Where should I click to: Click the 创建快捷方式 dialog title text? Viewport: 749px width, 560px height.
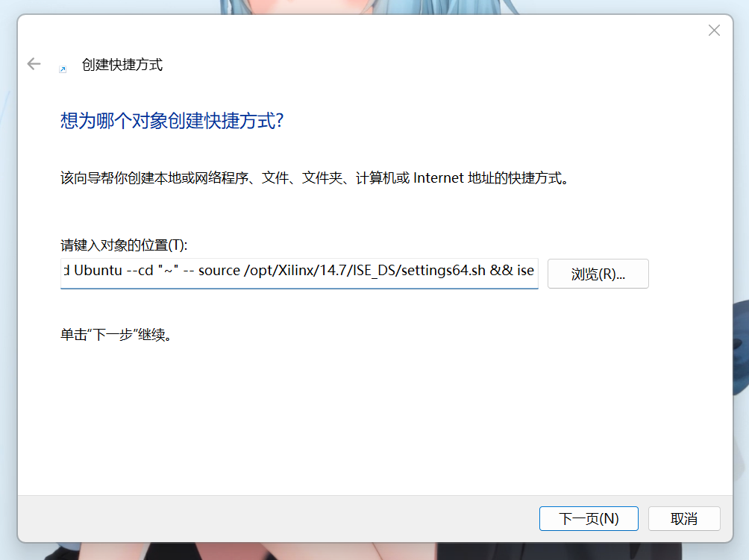(122, 64)
